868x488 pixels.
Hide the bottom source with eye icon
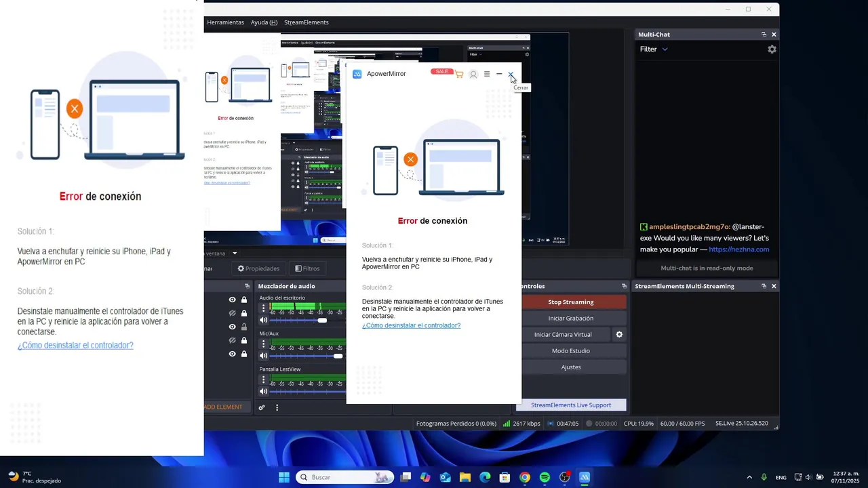(233, 354)
